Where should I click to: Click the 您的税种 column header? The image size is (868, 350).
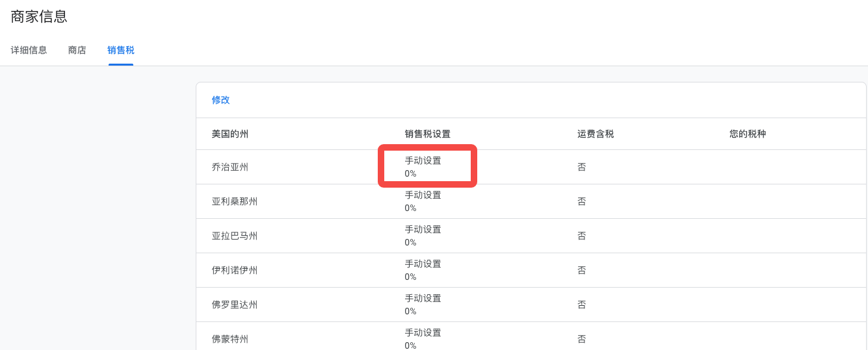[747, 134]
